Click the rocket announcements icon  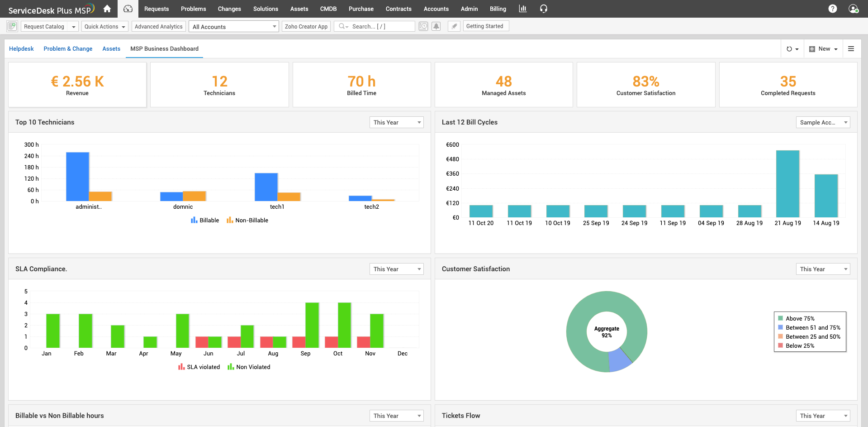[x=454, y=26]
